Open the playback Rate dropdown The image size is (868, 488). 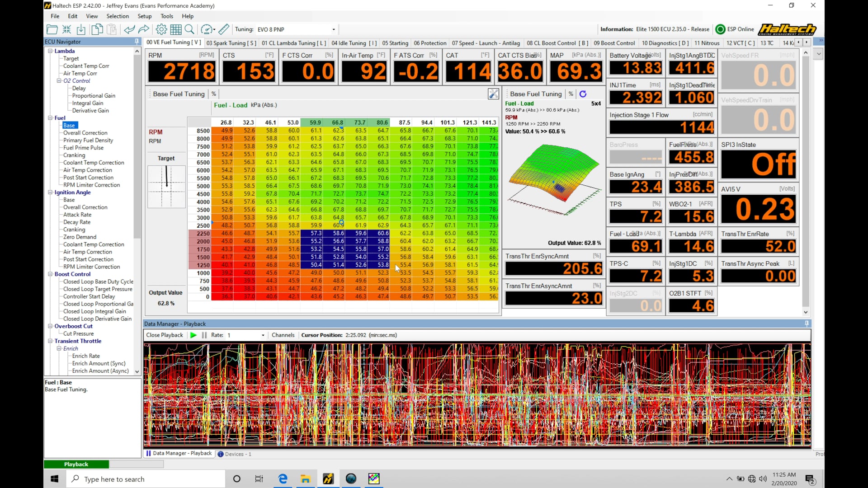click(264, 335)
